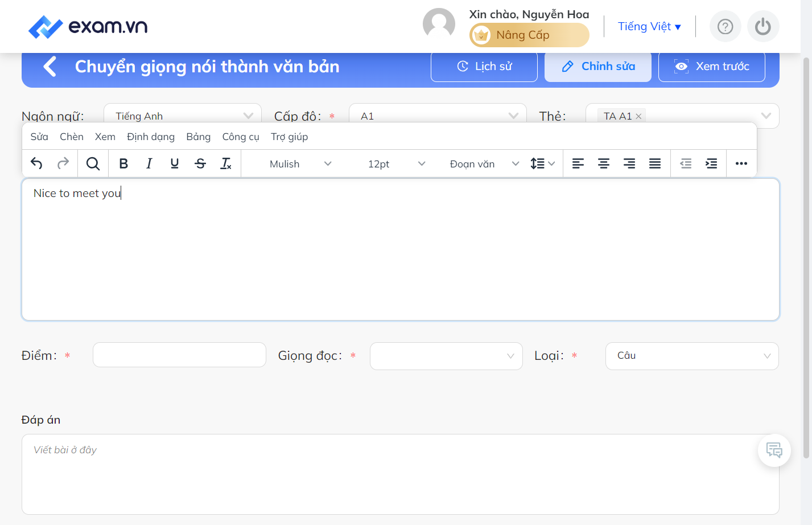Click the Lịch sử button
The width and height of the screenshot is (812, 525).
[x=484, y=67]
